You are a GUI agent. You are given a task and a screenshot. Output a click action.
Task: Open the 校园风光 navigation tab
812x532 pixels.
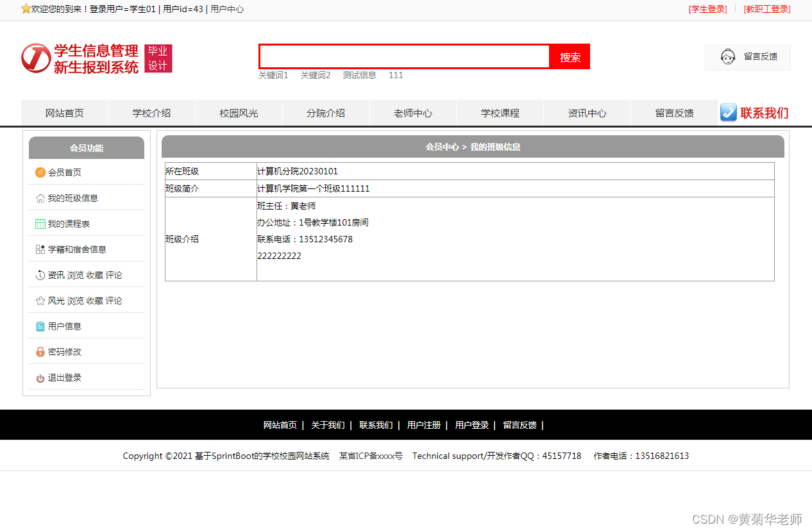click(239, 113)
